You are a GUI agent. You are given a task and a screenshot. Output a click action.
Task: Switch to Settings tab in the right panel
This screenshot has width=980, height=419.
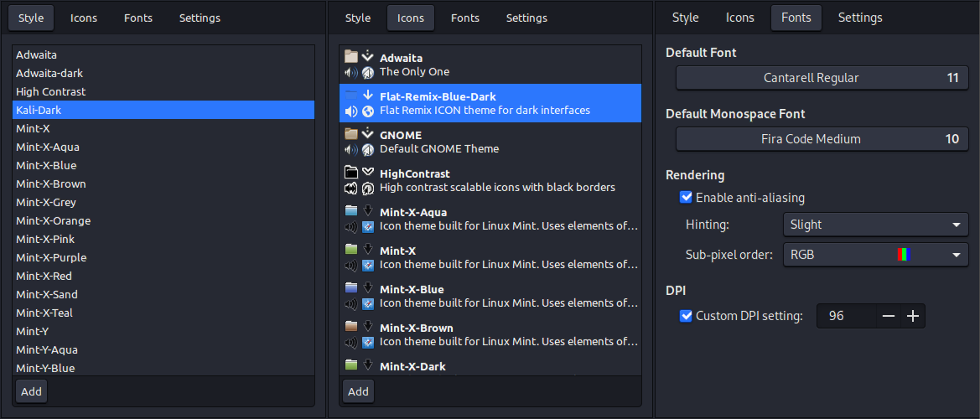pos(860,18)
